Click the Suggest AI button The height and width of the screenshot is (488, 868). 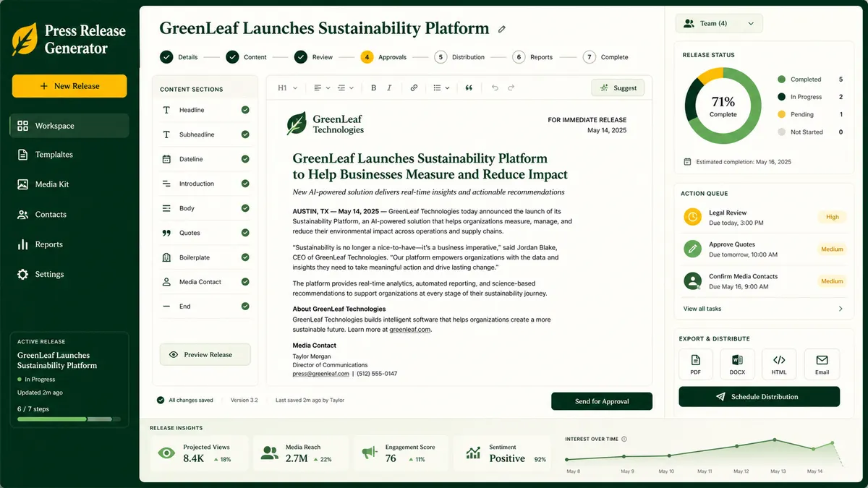click(618, 87)
